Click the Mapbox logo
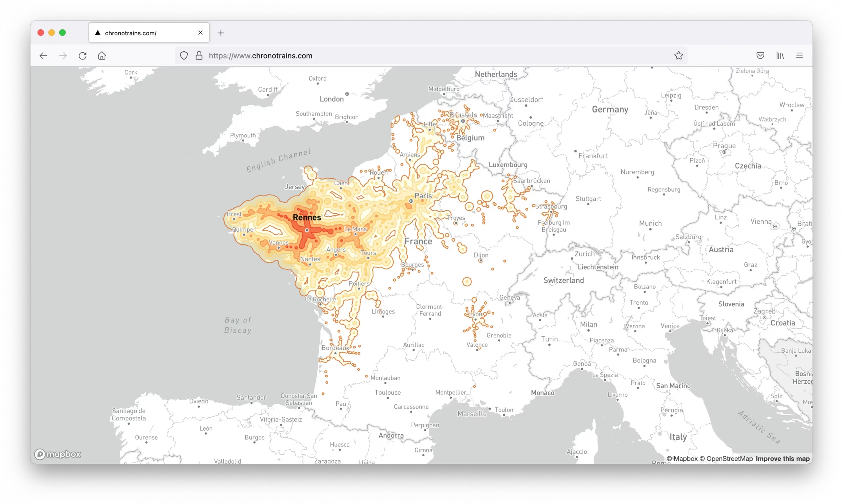 coord(57,454)
